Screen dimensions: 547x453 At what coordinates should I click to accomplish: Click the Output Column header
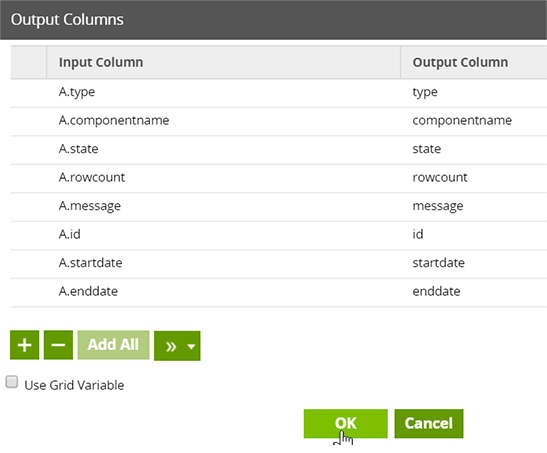(474, 62)
